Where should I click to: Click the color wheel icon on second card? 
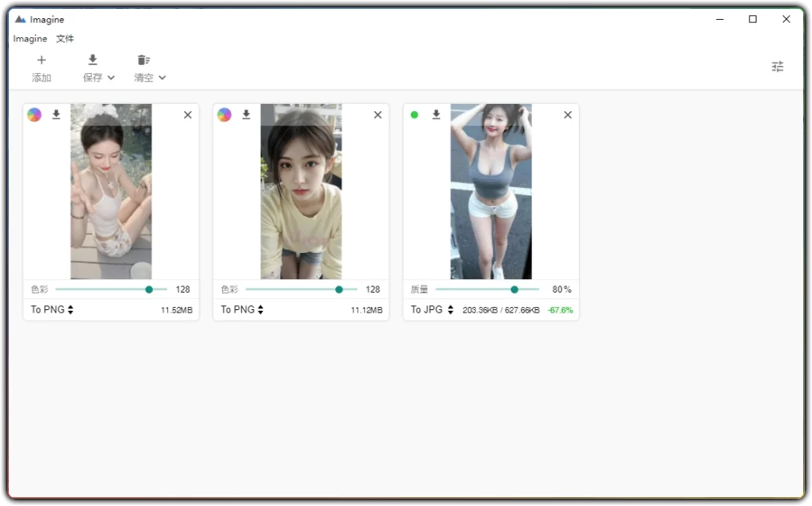(x=224, y=114)
